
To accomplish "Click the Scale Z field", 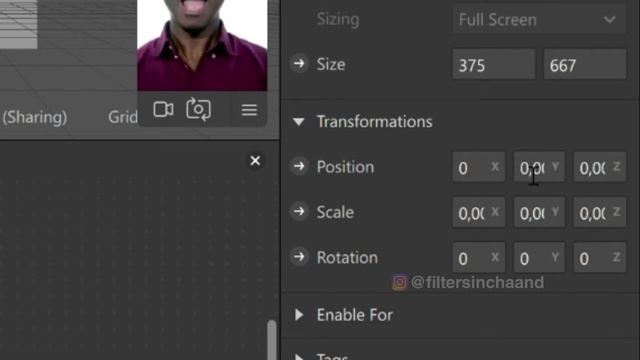I will [x=600, y=212].
